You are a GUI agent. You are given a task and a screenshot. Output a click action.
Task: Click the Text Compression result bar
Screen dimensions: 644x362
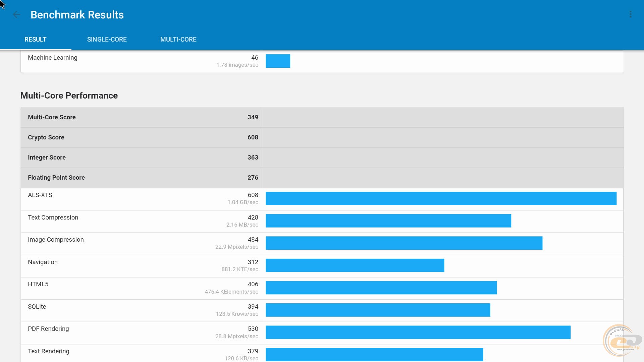[x=388, y=221]
